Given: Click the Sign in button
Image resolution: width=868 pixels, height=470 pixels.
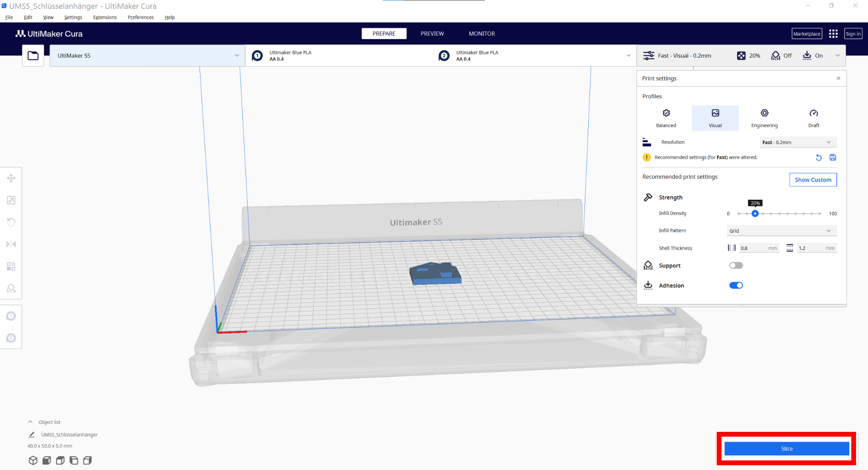Looking at the screenshot, I should click(853, 34).
